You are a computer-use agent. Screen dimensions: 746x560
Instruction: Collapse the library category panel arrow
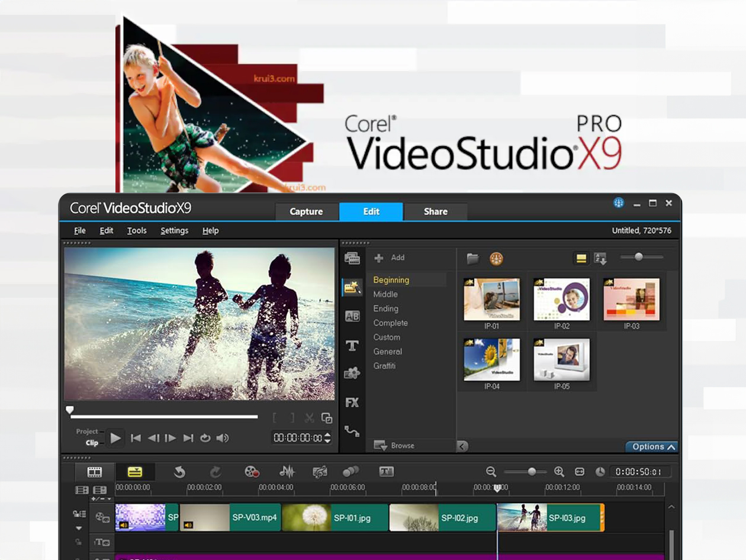click(x=462, y=446)
